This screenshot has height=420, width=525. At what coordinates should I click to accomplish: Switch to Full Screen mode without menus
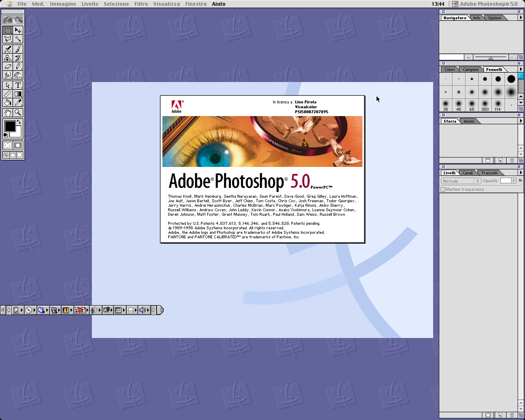[x=20, y=155]
